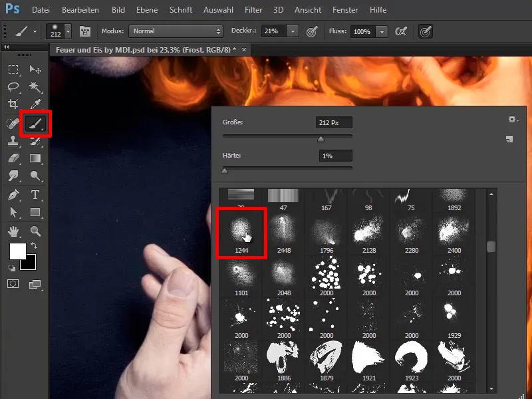Screen dimensions: 532x399
Task: Toggle pressure control for opacity
Action: pyautogui.click(x=311, y=31)
